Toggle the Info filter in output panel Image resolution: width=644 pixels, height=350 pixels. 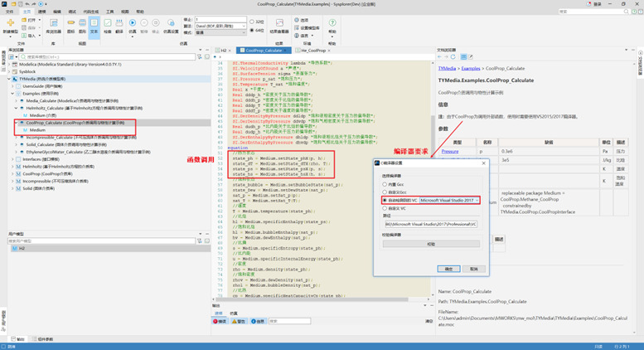258,321
